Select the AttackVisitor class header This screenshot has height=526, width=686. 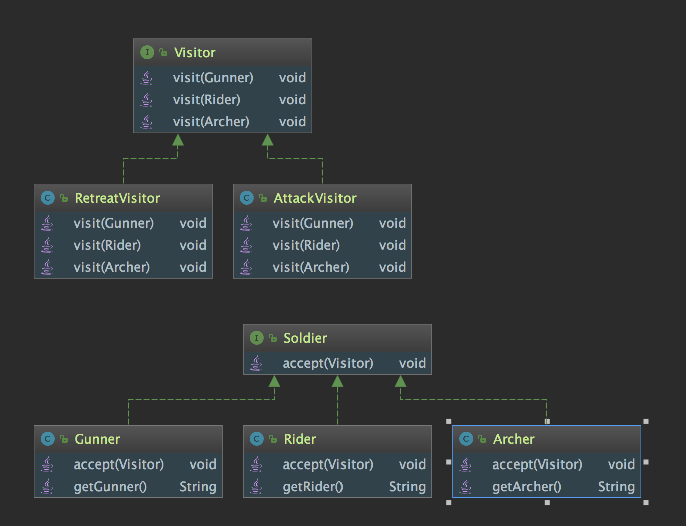pyautogui.click(x=314, y=198)
